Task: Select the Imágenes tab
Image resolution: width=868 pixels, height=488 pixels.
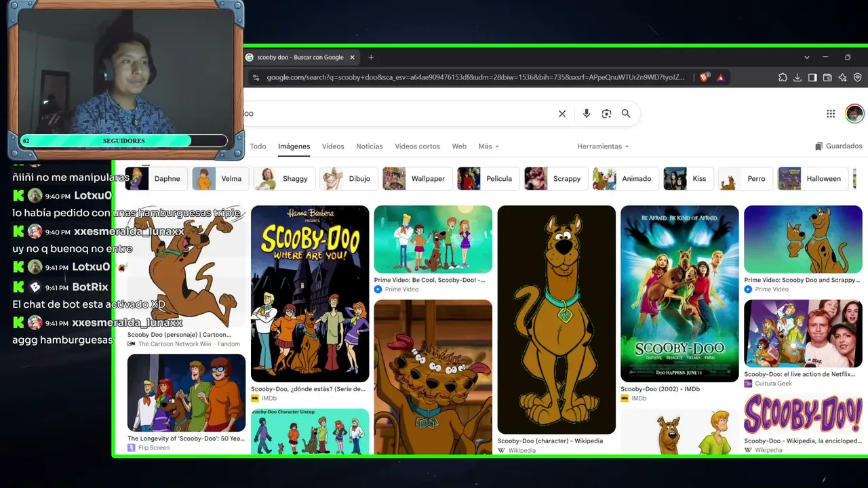Action: pyautogui.click(x=294, y=146)
